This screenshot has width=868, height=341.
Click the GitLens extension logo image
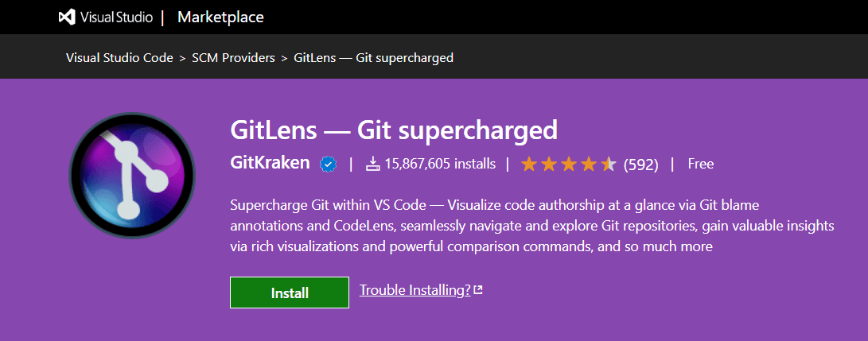click(x=132, y=176)
